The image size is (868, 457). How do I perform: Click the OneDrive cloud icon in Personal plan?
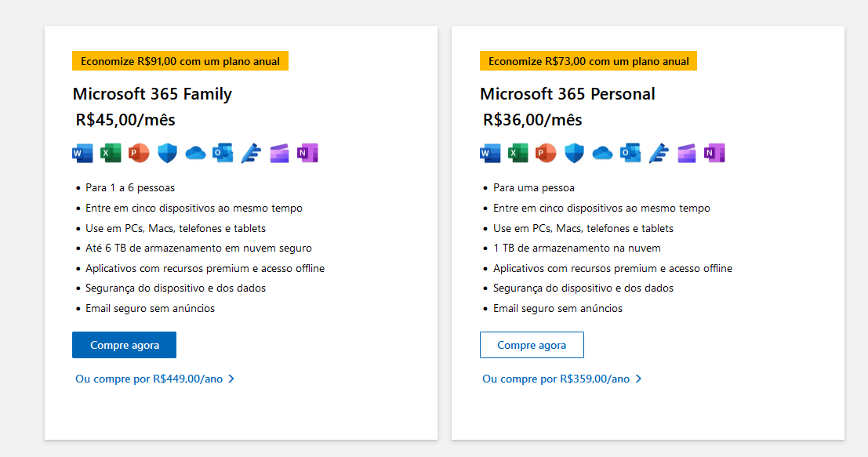click(x=602, y=153)
